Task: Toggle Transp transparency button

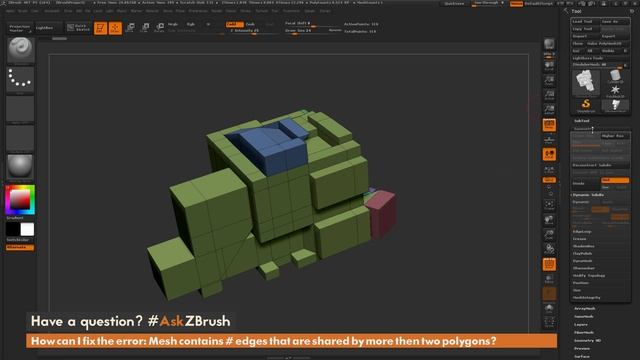Action: (549, 279)
